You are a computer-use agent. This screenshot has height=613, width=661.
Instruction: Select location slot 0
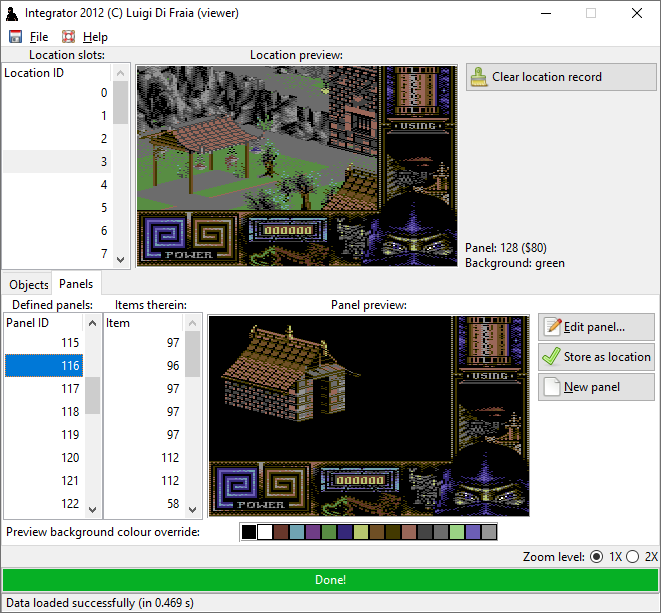point(57,93)
